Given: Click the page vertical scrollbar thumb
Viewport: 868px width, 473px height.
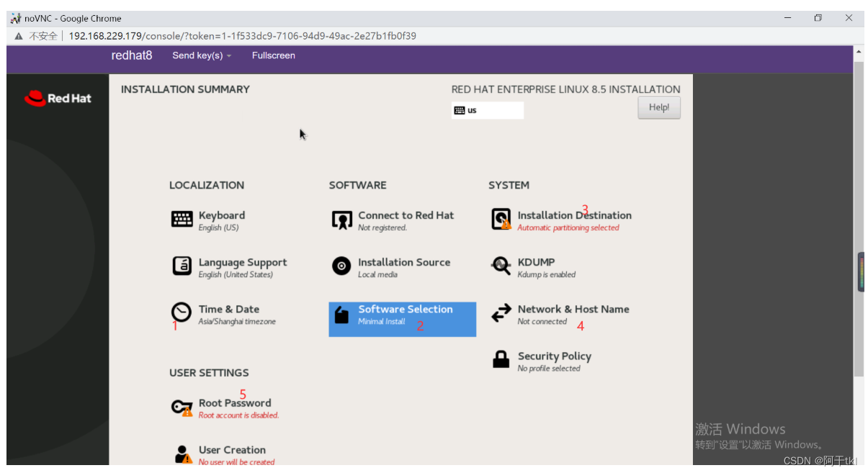Looking at the screenshot, I should pyautogui.click(x=858, y=218).
